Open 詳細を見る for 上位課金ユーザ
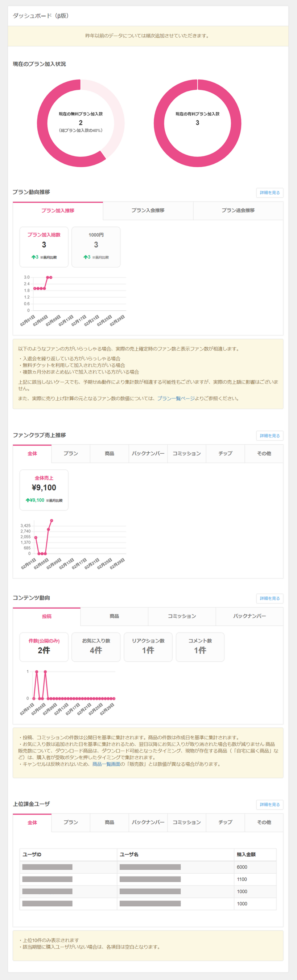The height and width of the screenshot is (980, 297). tap(269, 805)
